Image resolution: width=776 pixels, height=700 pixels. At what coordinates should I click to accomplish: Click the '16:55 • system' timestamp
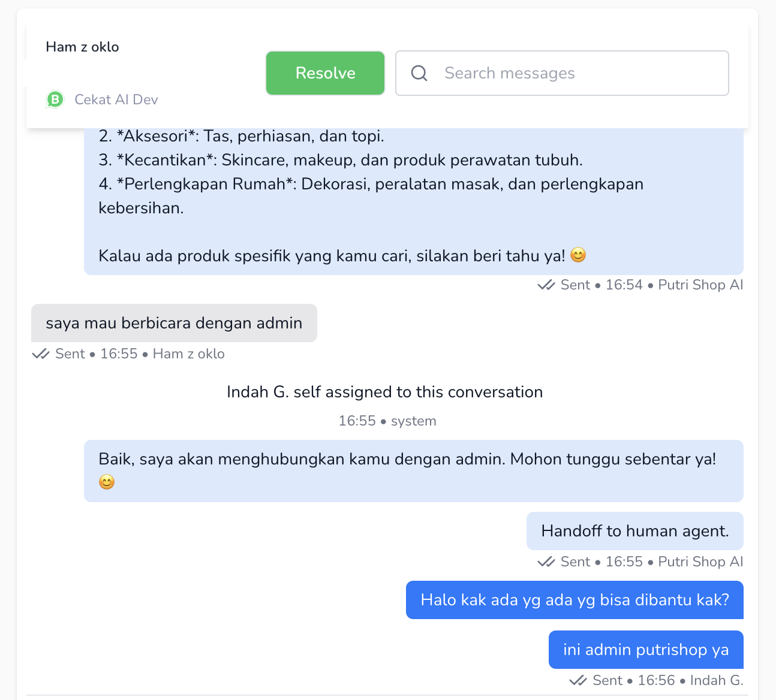(387, 421)
